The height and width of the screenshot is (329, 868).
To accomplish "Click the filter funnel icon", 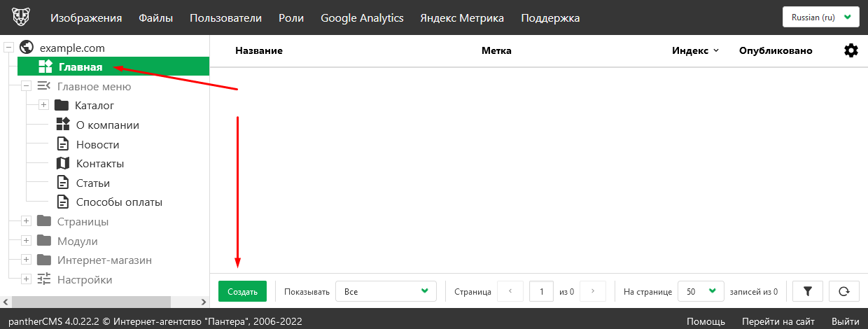I will pos(808,291).
